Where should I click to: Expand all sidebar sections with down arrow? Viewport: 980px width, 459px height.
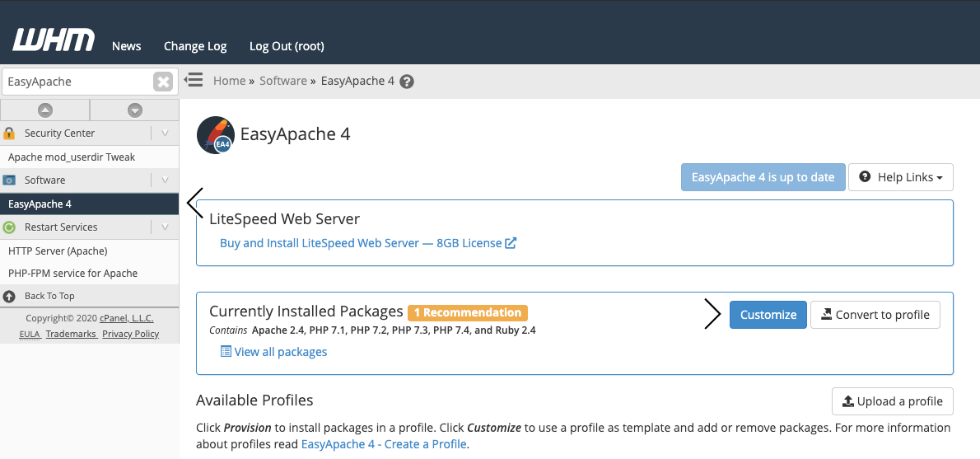[135, 110]
